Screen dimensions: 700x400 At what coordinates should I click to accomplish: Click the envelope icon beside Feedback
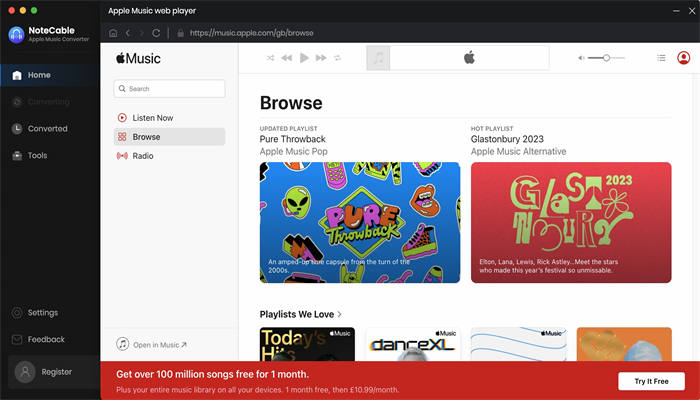coord(17,339)
